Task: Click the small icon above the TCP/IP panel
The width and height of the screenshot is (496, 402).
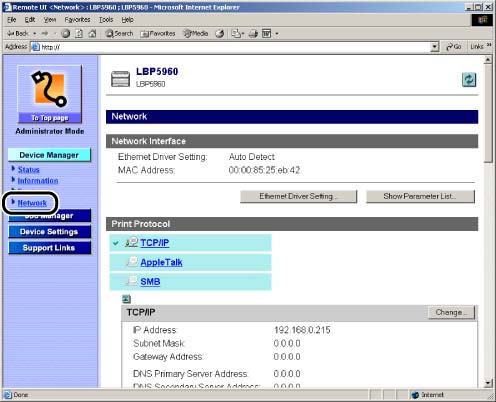Action: coord(126,299)
